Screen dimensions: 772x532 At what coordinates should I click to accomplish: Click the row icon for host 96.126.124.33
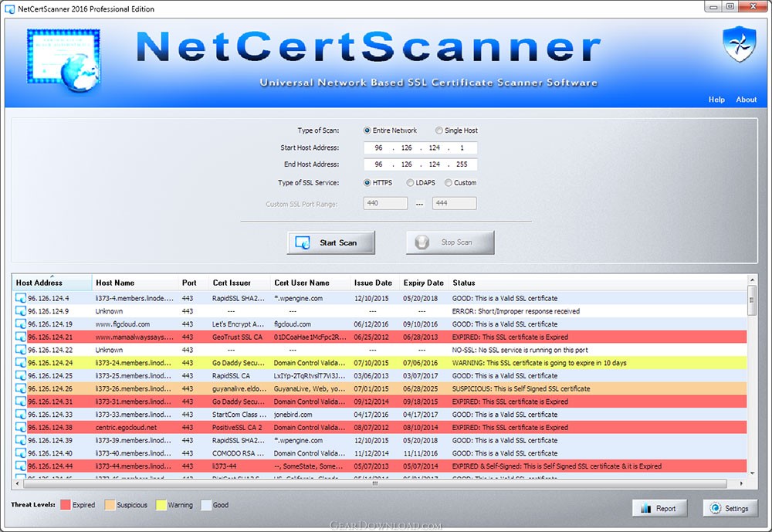(21, 415)
